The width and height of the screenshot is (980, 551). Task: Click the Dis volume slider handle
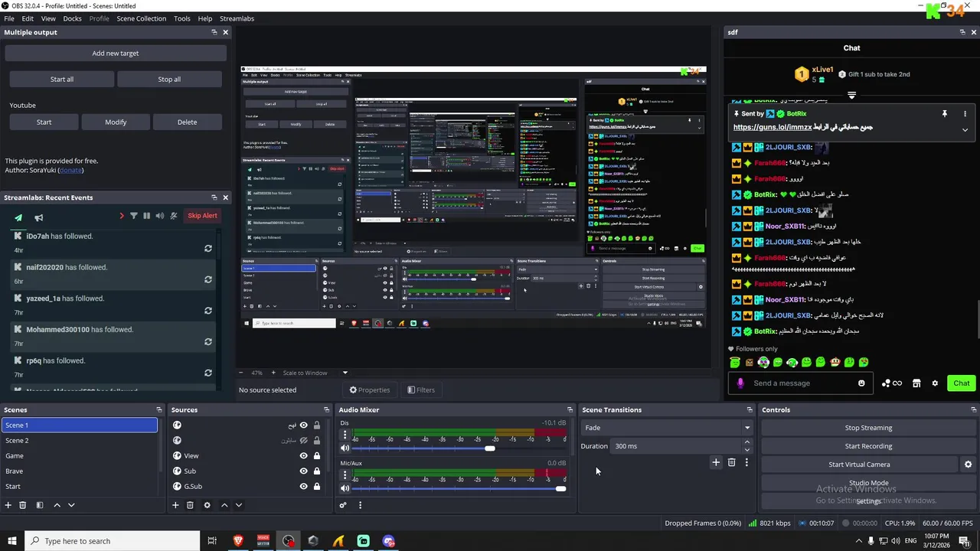(x=490, y=448)
